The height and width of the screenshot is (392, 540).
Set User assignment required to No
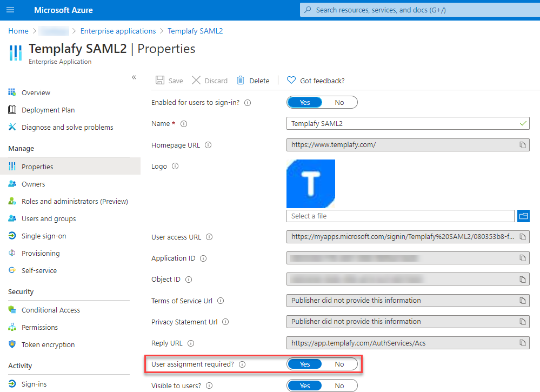click(x=339, y=364)
